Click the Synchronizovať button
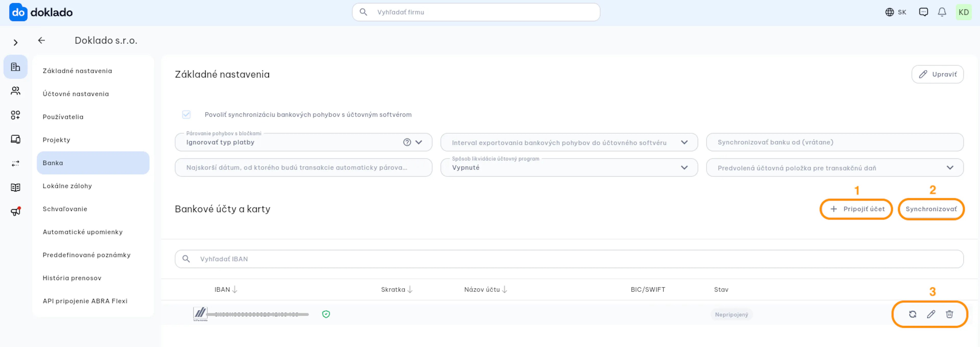 click(931, 209)
